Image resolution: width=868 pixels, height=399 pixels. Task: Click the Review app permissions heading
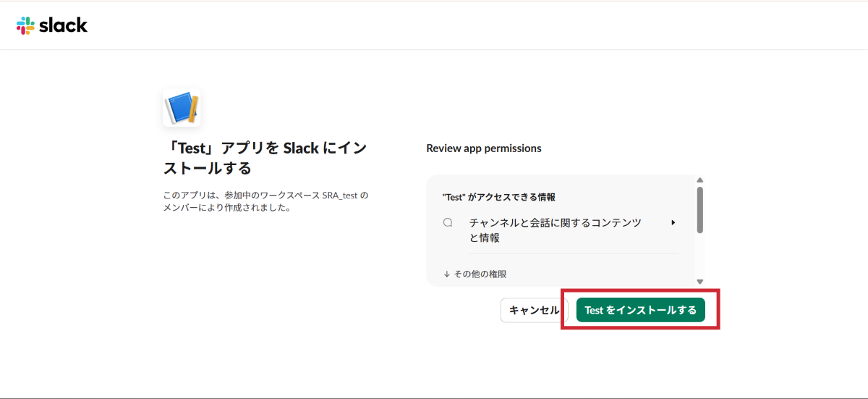click(x=484, y=148)
